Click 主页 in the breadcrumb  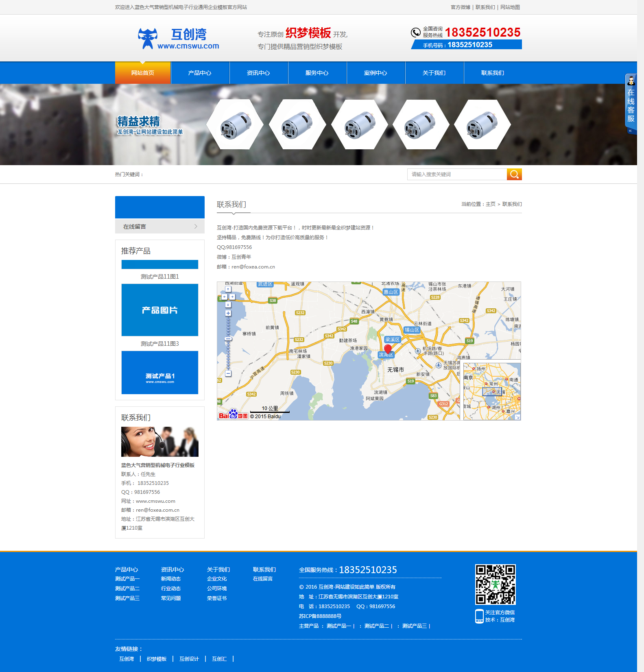pyautogui.click(x=491, y=204)
